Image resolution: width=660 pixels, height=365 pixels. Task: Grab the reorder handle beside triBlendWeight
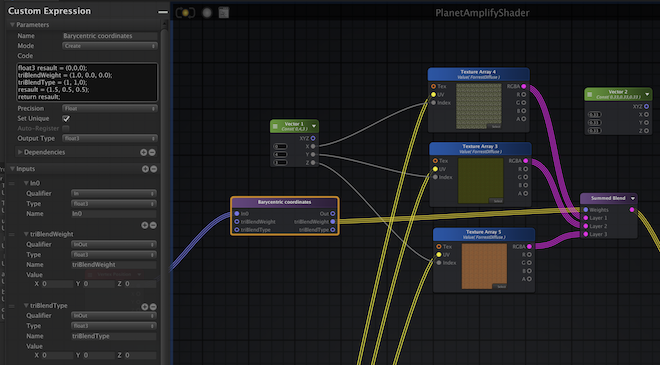pyautogui.click(x=12, y=234)
